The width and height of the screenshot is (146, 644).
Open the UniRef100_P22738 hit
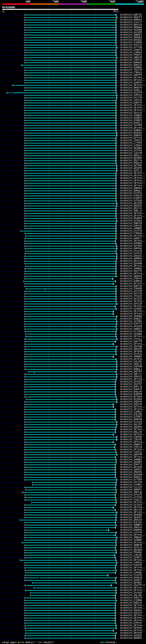point(131,98)
